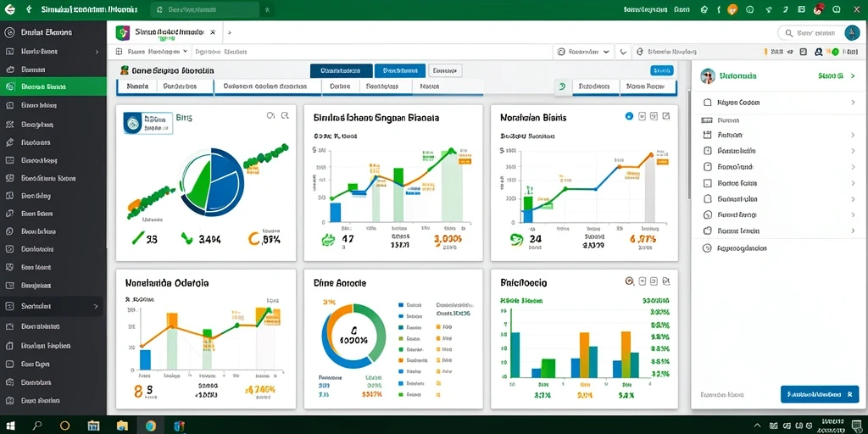The height and width of the screenshot is (434, 868).
Task: Click the small blue button above the right-hand tabs
Action: (661, 70)
